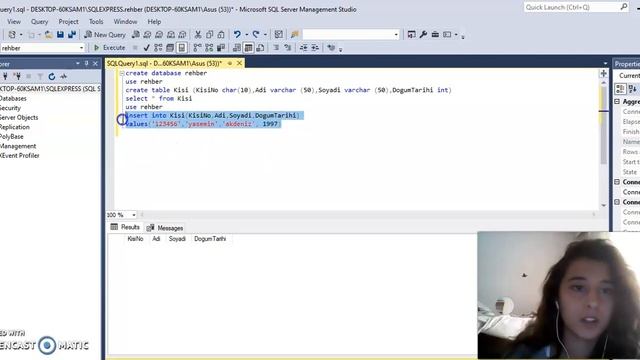Click the DogumTarihi column header
640x360 pixels.
click(210, 239)
